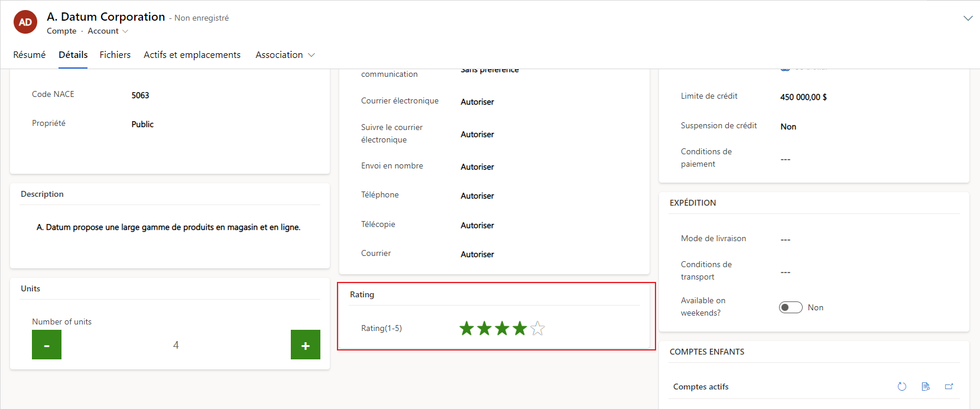Increase number of units with plus button
The width and height of the screenshot is (980, 409).
coord(306,345)
